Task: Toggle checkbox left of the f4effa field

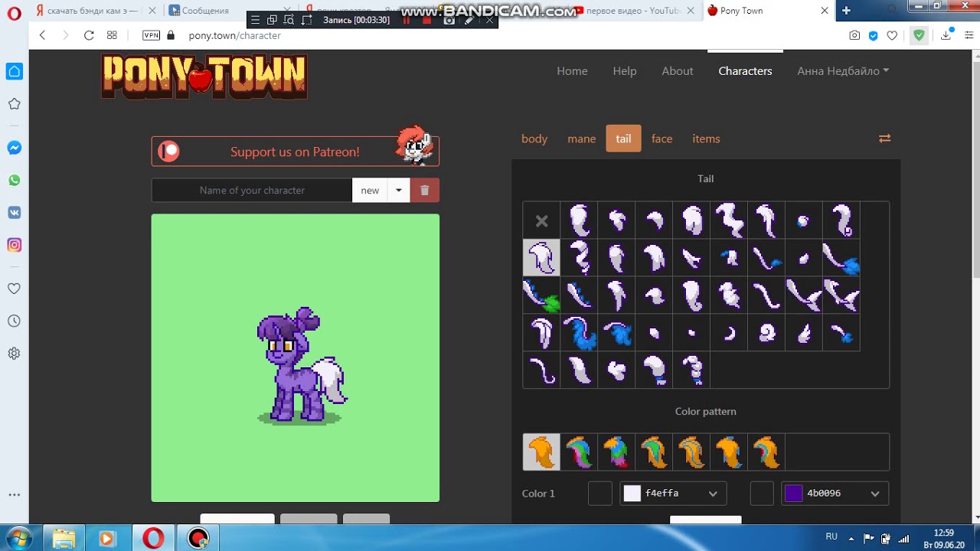Action: pyautogui.click(x=600, y=494)
